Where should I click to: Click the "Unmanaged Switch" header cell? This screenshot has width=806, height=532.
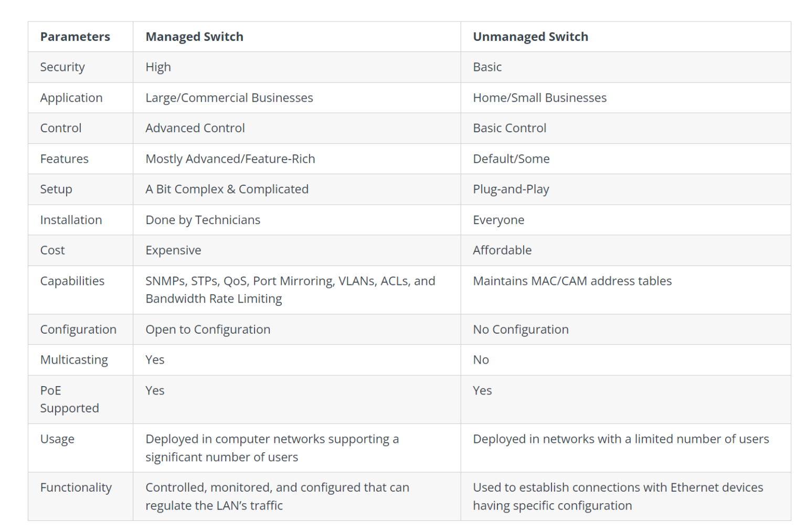tap(530, 37)
